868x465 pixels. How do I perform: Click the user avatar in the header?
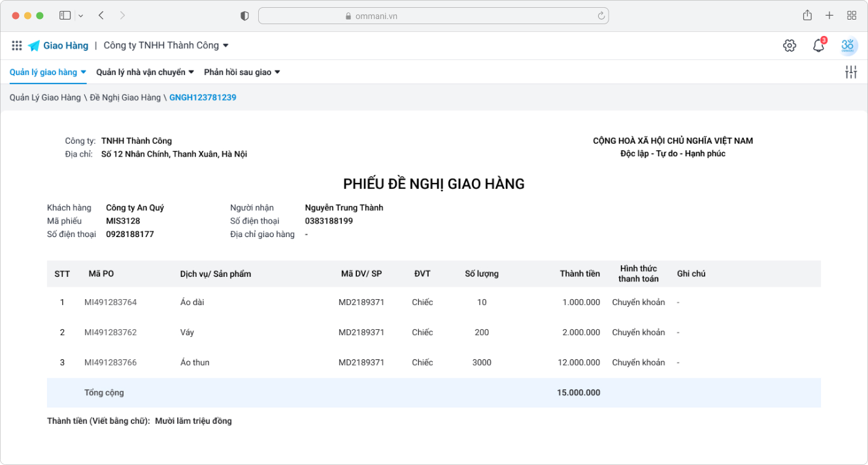coord(848,46)
